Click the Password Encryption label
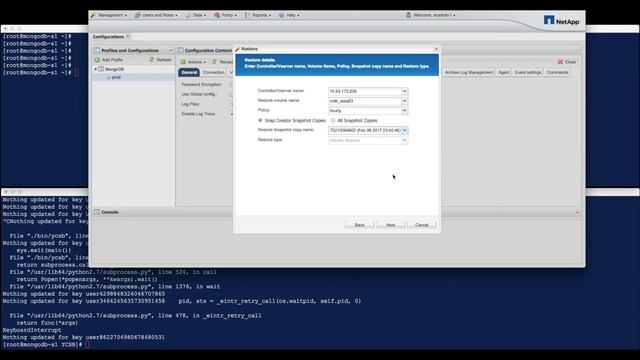 click(201, 84)
